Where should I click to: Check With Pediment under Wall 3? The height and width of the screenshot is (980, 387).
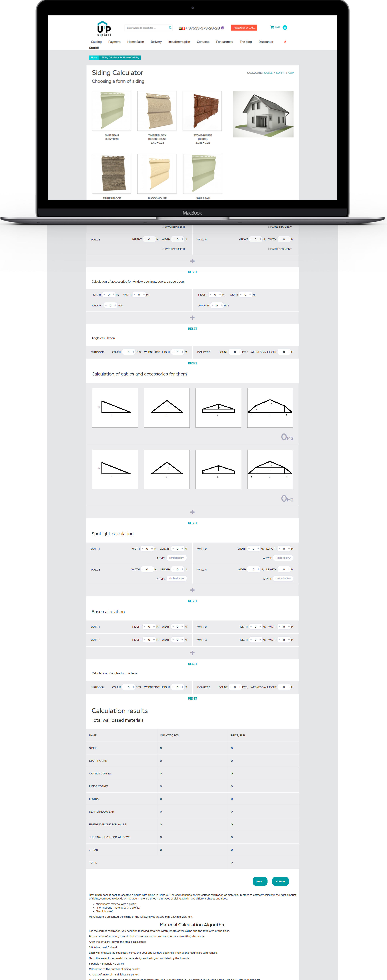coord(163,249)
